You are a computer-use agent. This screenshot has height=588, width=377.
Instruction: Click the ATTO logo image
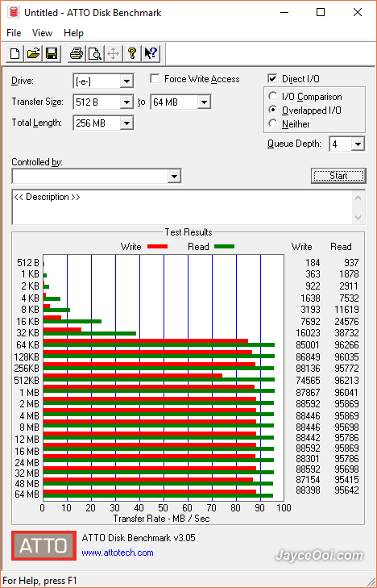point(43,545)
